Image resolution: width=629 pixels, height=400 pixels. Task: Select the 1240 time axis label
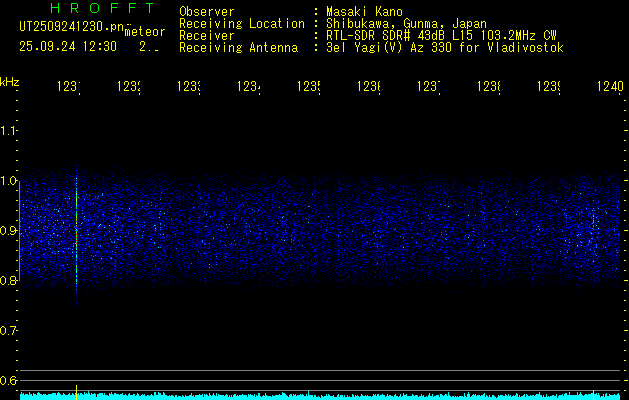pyautogui.click(x=610, y=86)
